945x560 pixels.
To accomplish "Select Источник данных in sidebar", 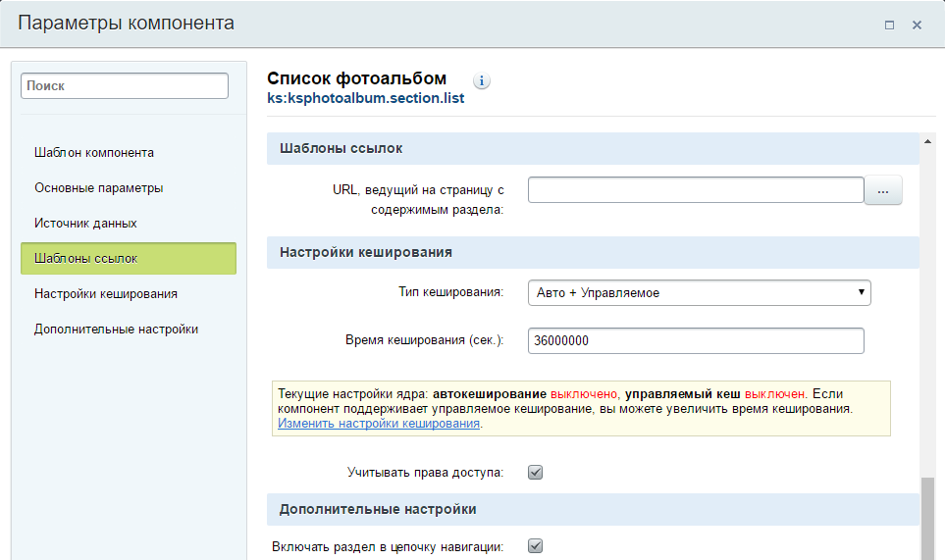I will (x=85, y=224).
